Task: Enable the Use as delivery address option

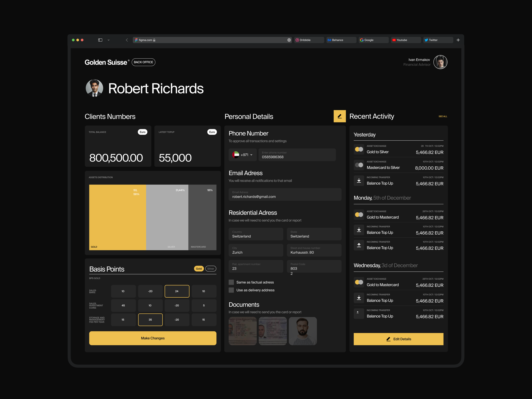Action: click(231, 290)
